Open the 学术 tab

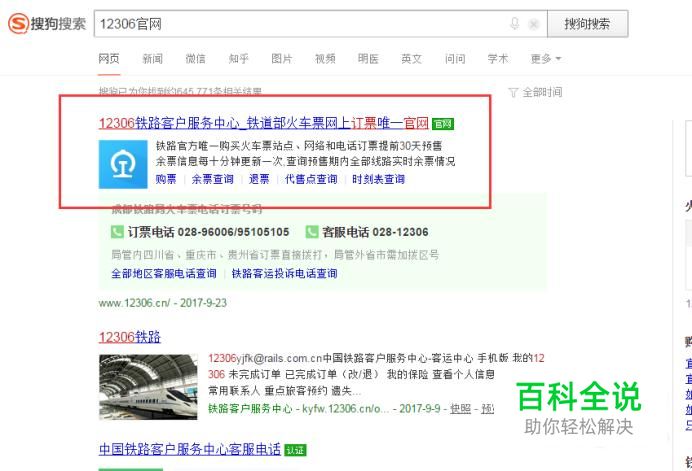pos(498,59)
